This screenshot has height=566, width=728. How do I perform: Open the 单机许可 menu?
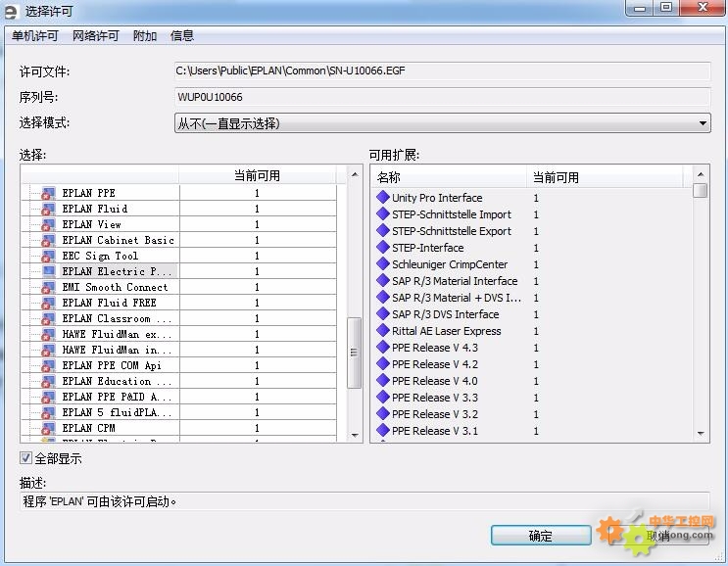point(35,35)
